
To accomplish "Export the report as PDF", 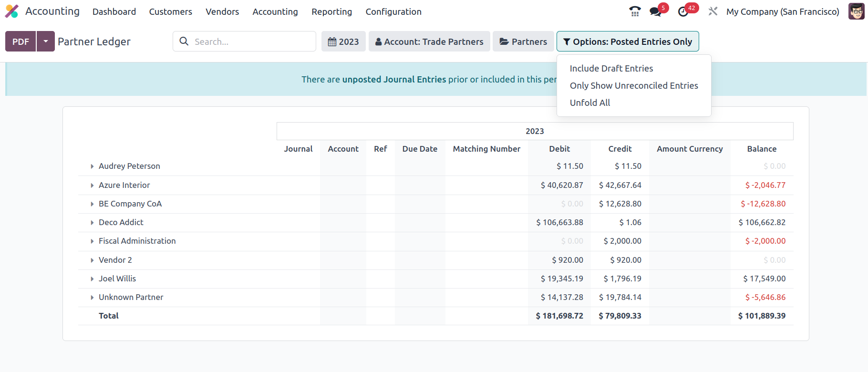I will coord(21,41).
